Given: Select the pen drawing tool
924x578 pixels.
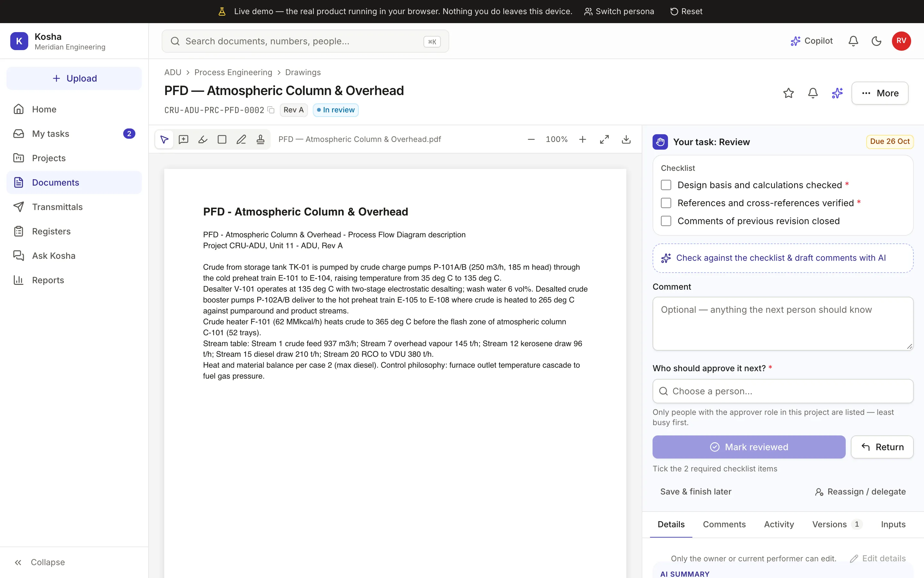Looking at the screenshot, I should 241,140.
